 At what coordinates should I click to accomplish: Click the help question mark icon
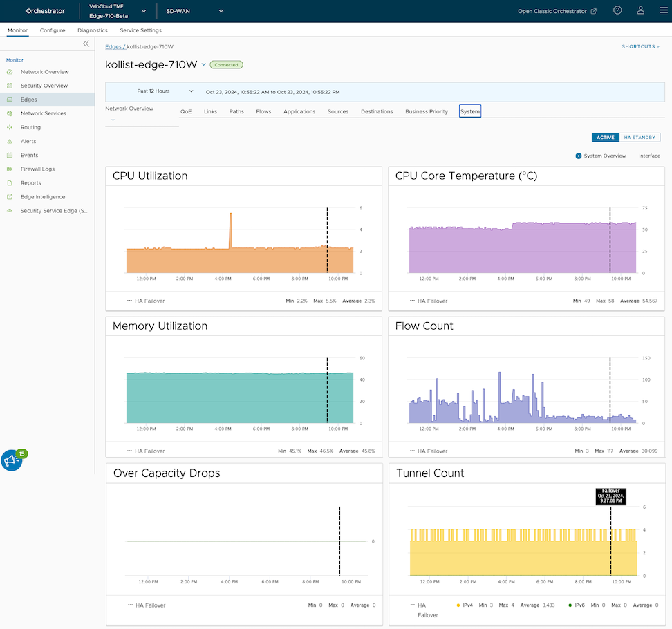click(617, 10)
